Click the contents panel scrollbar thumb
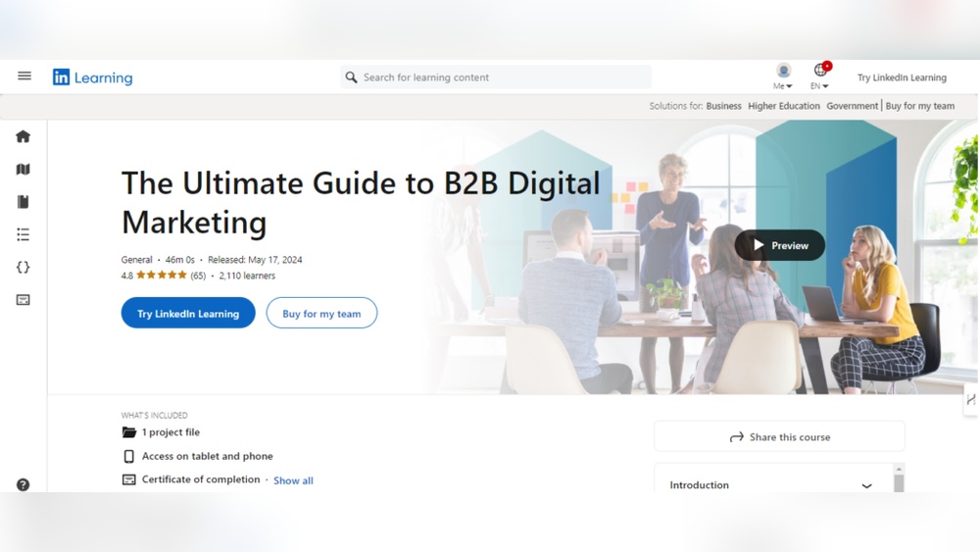Screen dimensions: 980x552 pos(899,482)
